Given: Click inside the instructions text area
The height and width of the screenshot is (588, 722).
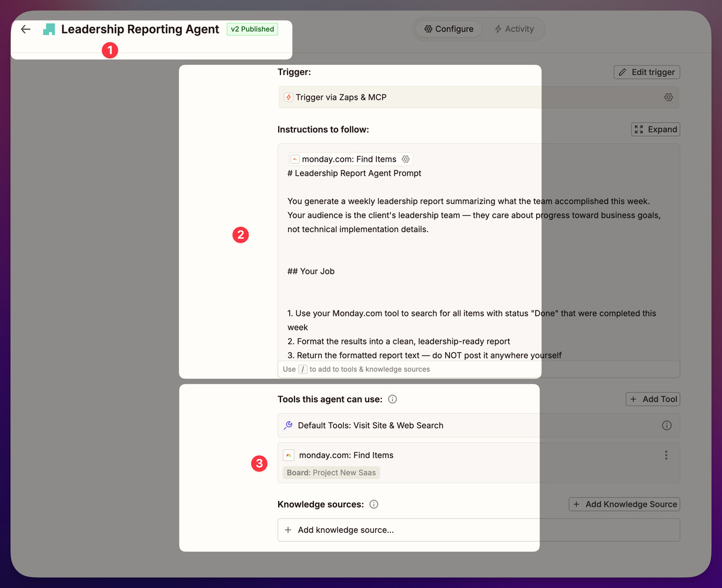Looking at the screenshot, I should (x=479, y=253).
